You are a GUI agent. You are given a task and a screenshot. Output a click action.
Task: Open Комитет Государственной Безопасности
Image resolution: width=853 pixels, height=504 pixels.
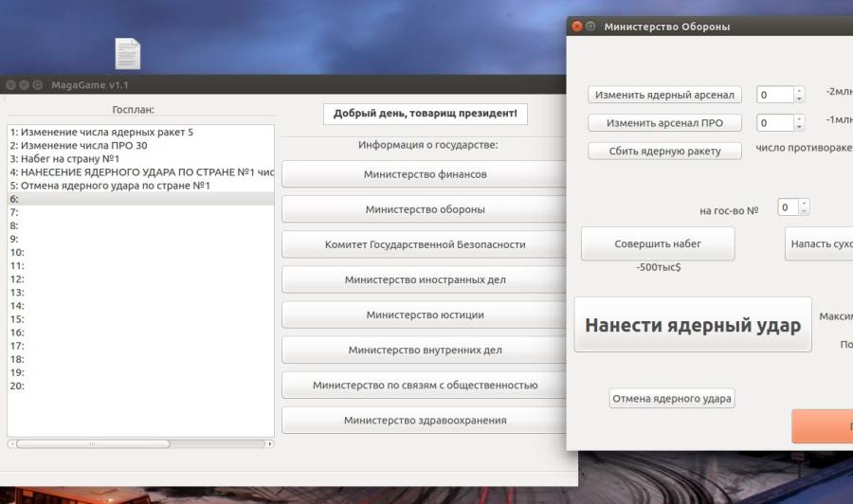point(425,244)
